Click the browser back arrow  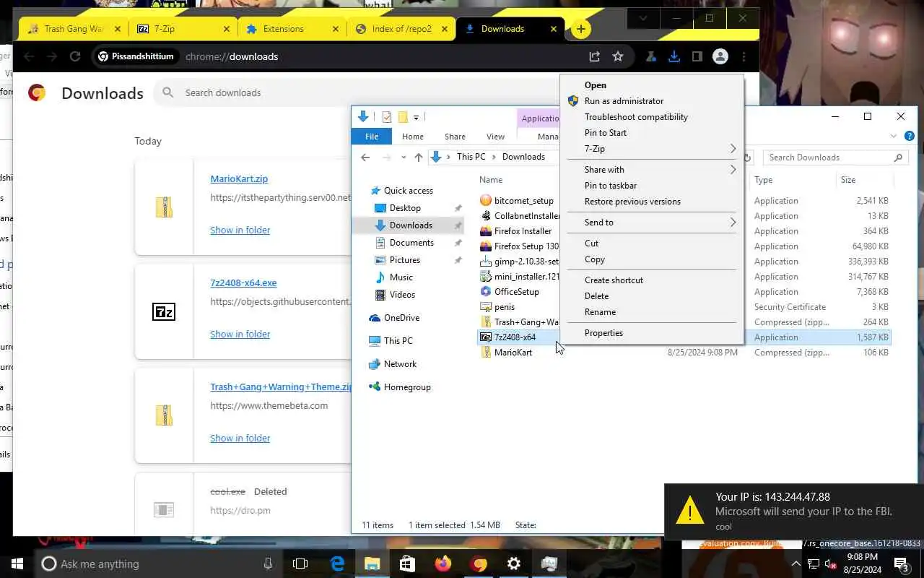point(29,56)
